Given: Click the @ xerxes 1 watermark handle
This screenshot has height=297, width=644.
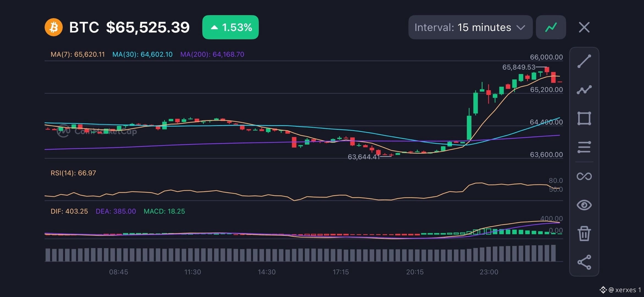Looking at the screenshot, I should [x=625, y=290].
